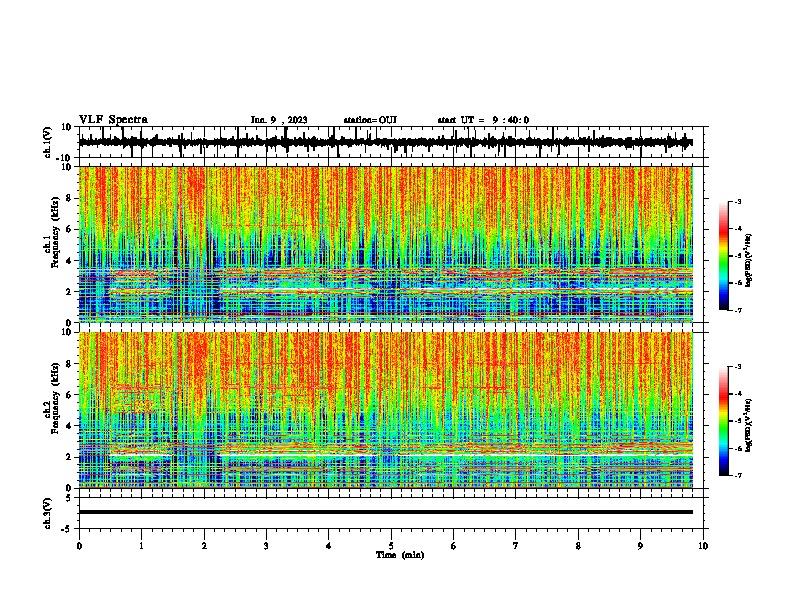Click time axis tick label "0"
The height and width of the screenshot is (612, 792).
79,546
